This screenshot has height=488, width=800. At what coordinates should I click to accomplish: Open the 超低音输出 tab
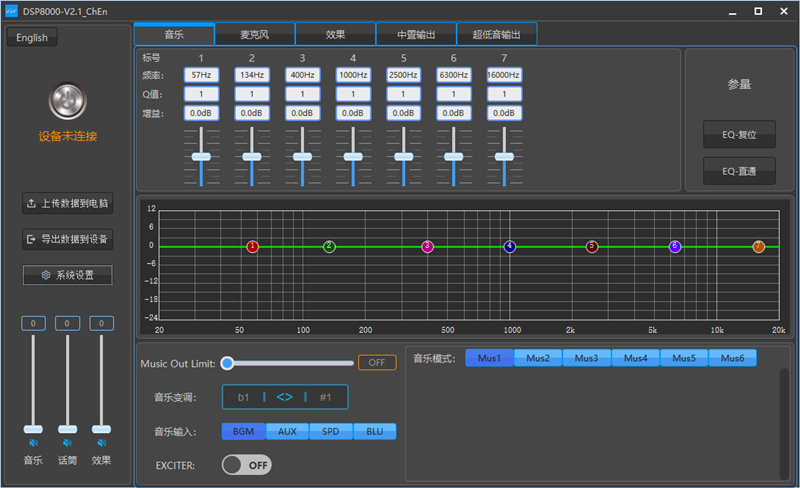coord(496,34)
